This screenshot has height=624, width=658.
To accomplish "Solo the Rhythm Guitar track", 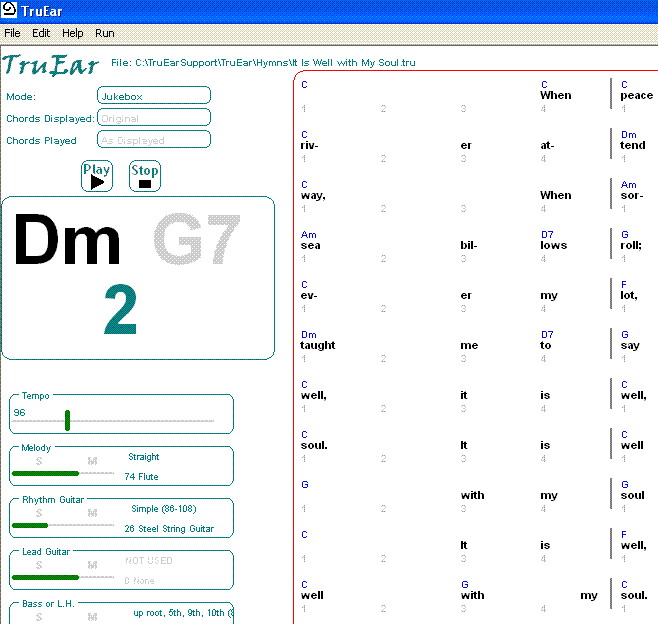I will 39,513.
